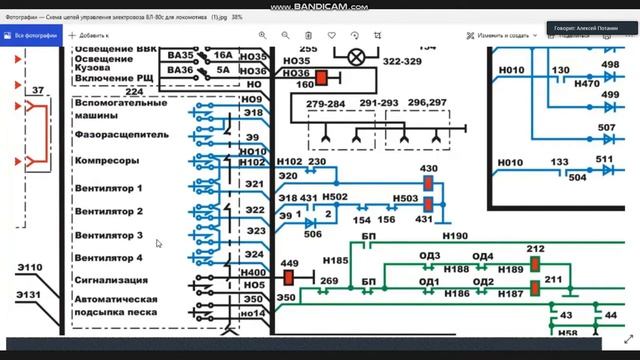640x360 pixels.
Task: Click the 'Н502' wire label
Action: point(335,197)
